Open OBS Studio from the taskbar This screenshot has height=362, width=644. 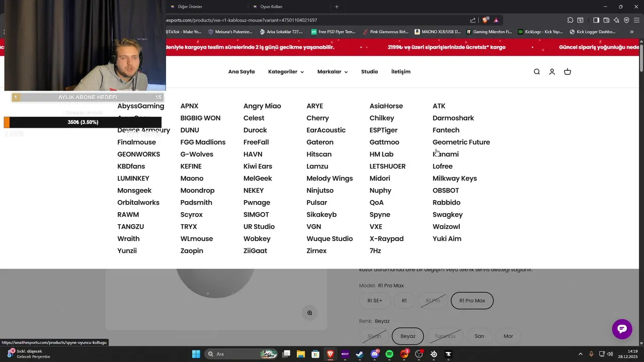point(419,354)
